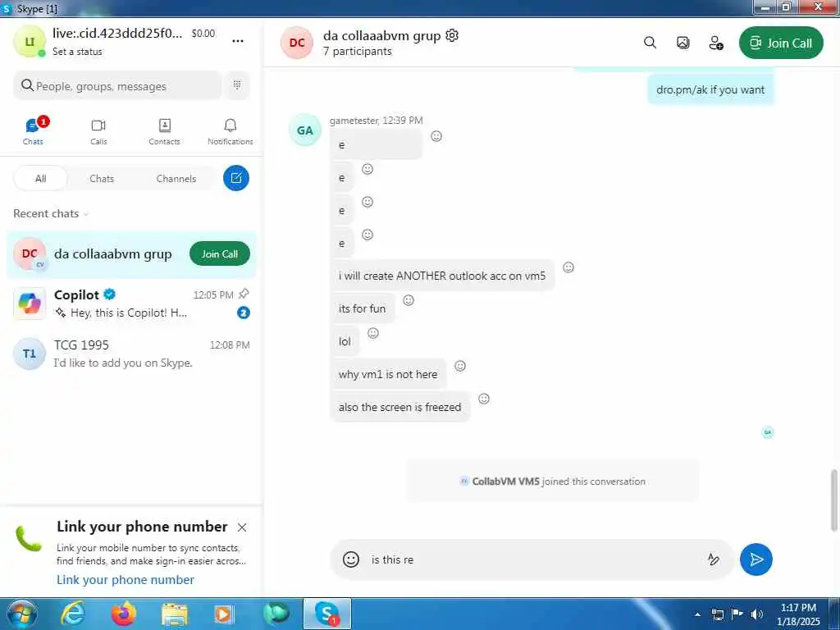Open the Action Center flag icon
Image resolution: width=840 pixels, height=630 pixels.
pos(737,614)
